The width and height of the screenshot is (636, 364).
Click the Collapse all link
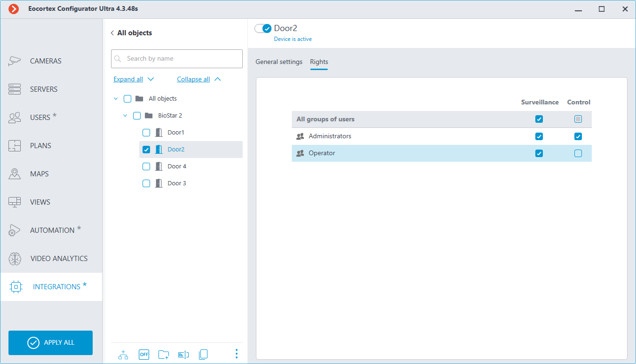pos(193,79)
